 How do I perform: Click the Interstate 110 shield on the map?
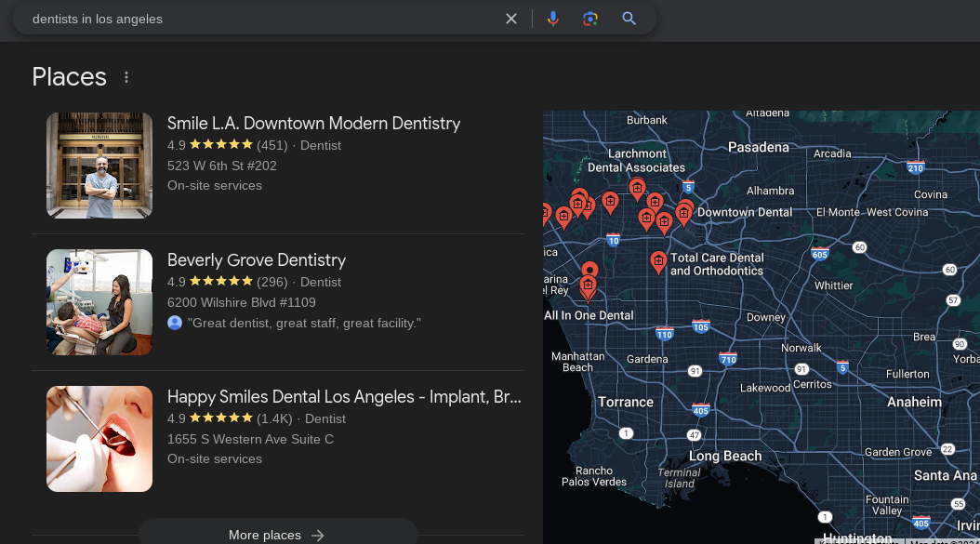coord(665,334)
